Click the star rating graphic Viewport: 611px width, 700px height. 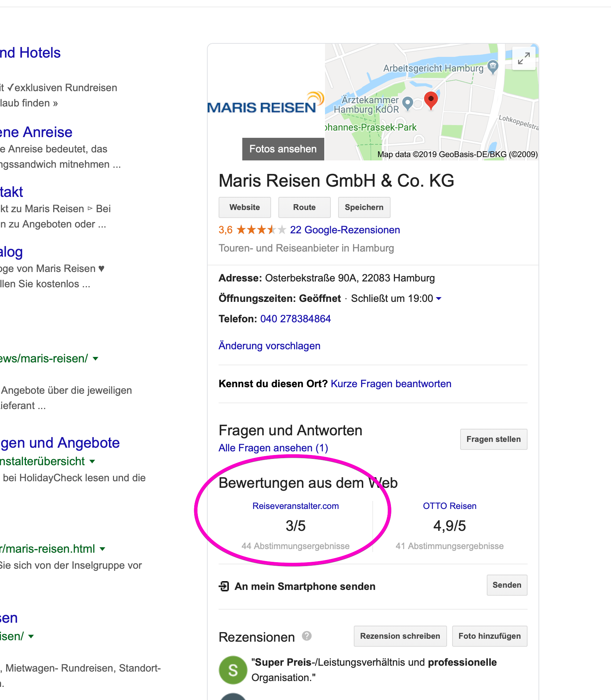click(261, 230)
